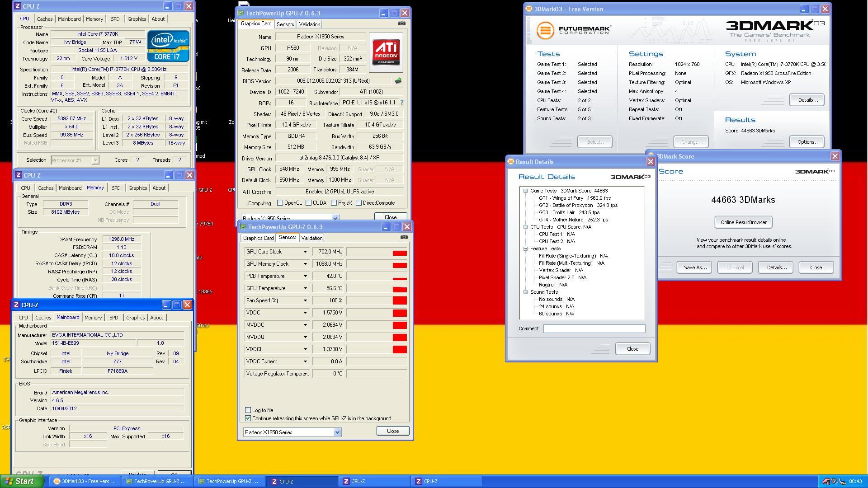The image size is (868, 488).
Task: Click the CPU-Z title bar icon in CPU window
Action: pyautogui.click(x=17, y=6)
